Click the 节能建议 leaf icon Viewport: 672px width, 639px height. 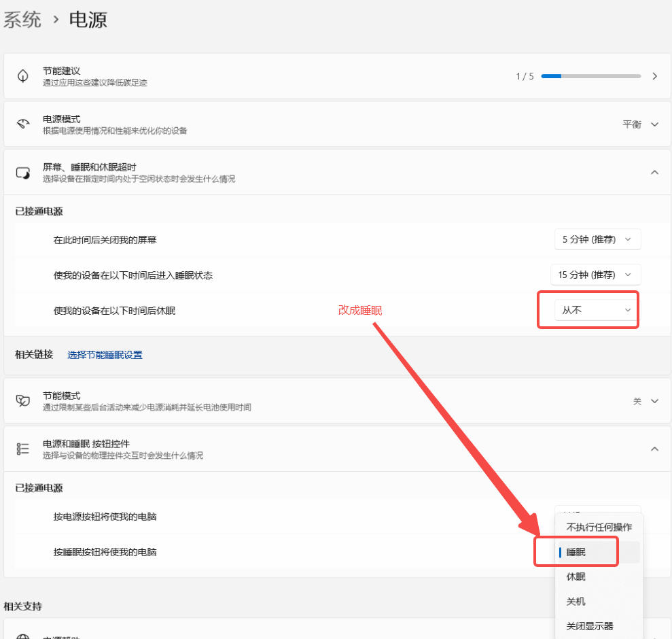point(22,75)
